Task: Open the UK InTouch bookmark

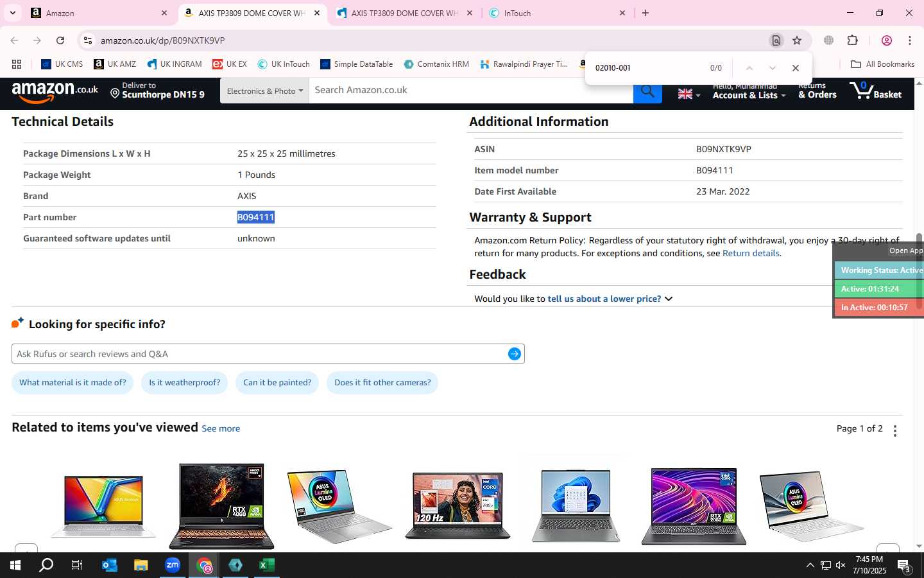Action: click(283, 64)
